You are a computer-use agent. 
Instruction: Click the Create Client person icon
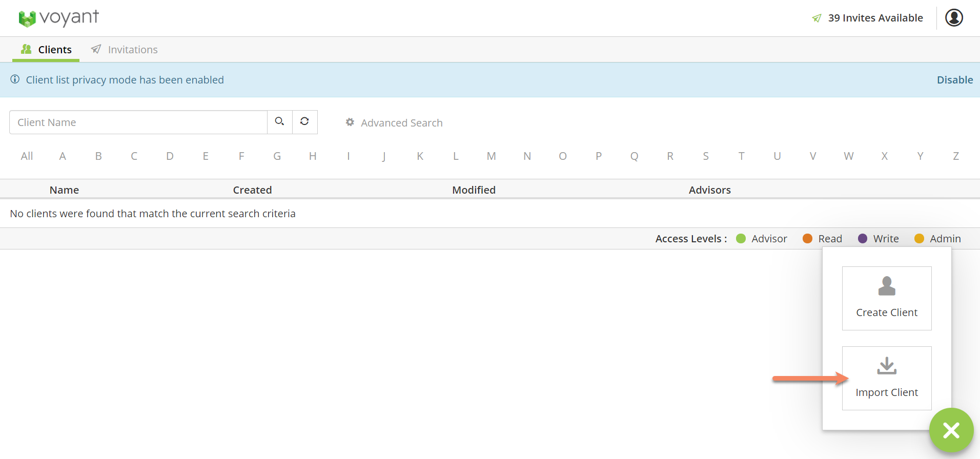(x=887, y=286)
